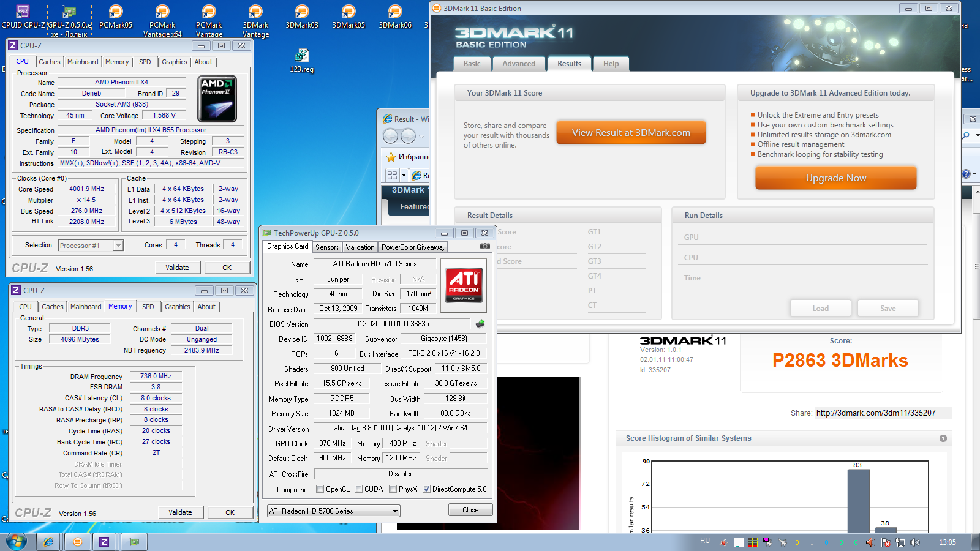Switch to Basic tab in 3DMark 11
This screenshot has width=980, height=551.
click(472, 64)
